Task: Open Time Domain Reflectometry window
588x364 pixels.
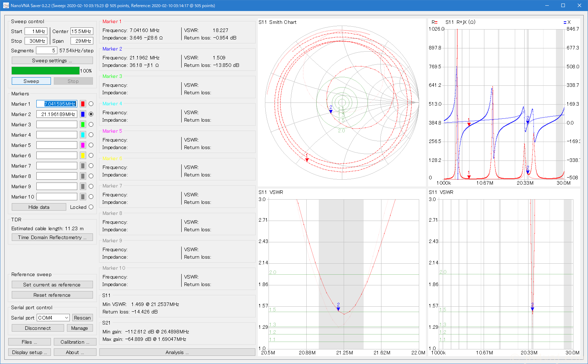Action: (52, 237)
